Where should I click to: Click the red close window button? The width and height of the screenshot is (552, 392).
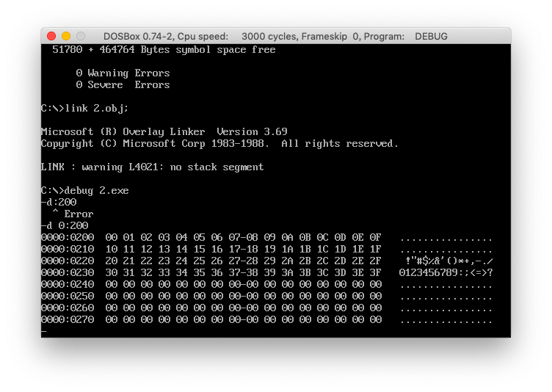51,36
